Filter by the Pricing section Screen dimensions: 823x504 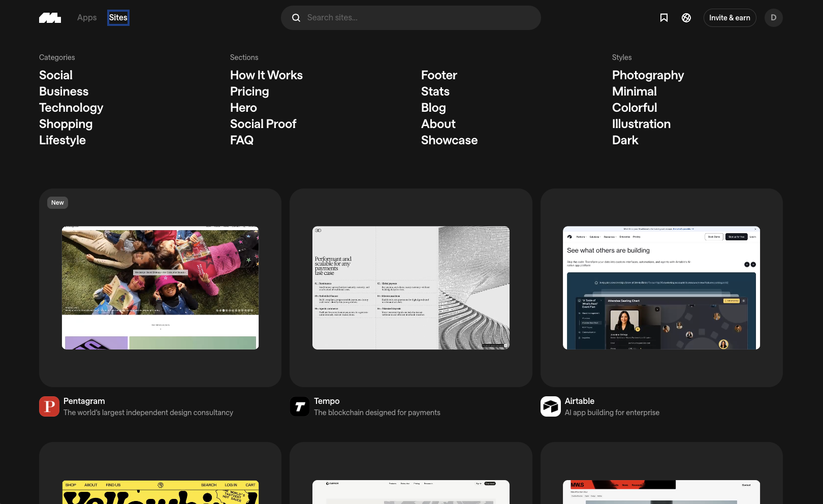[249, 91]
